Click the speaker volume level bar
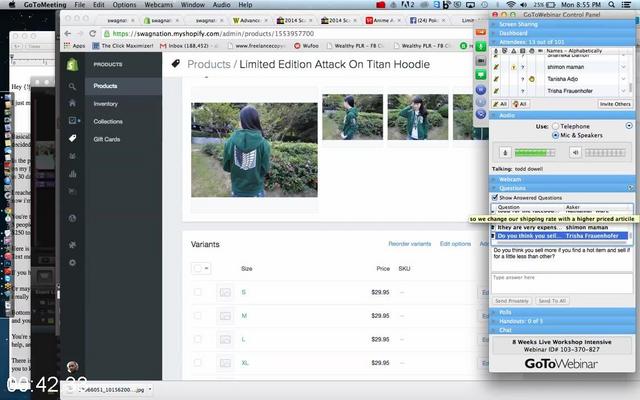Screen dimensions: 640x400 coord(605,153)
